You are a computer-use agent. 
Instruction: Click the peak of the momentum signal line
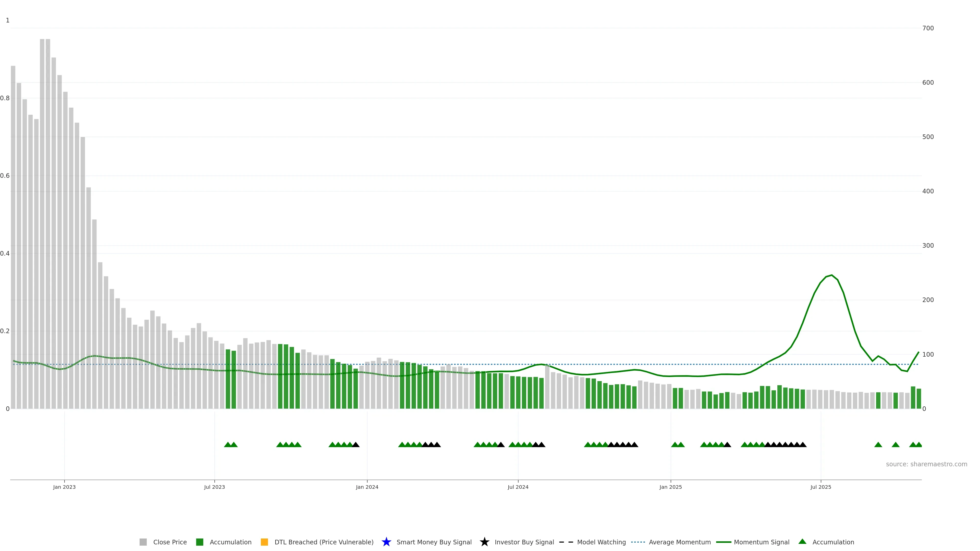point(832,275)
